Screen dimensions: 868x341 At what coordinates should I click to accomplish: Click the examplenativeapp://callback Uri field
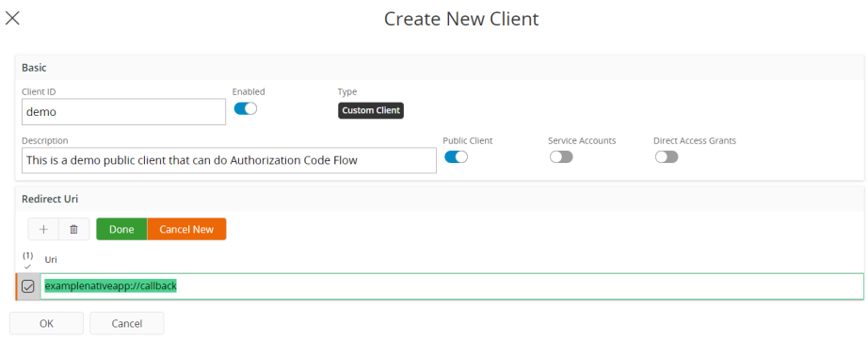(452, 286)
